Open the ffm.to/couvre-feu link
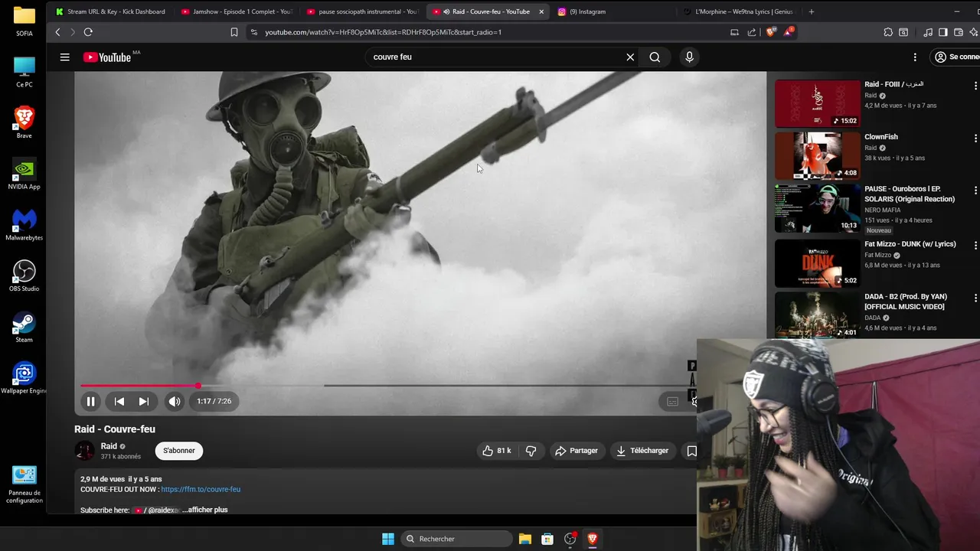 tap(201, 489)
